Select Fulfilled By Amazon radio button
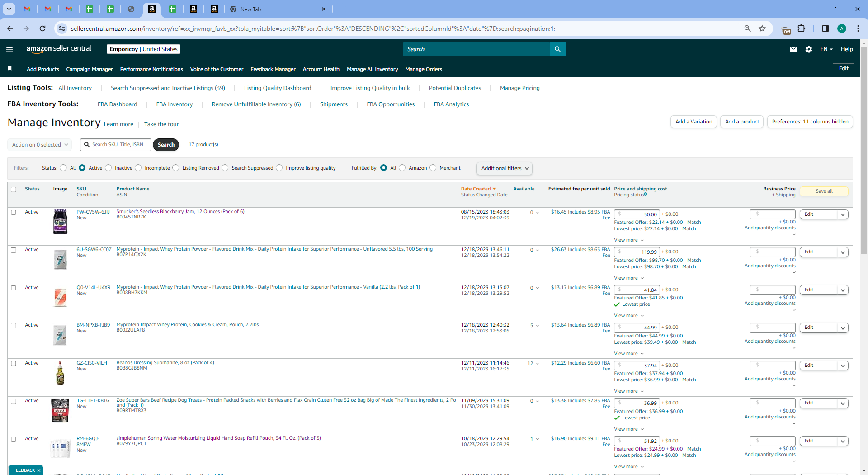The image size is (868, 475). pyautogui.click(x=402, y=168)
